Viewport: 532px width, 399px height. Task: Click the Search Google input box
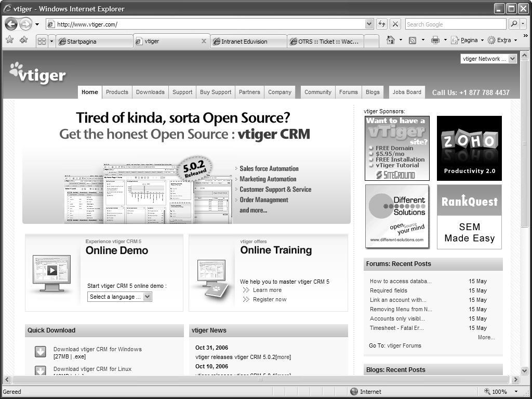[456, 24]
